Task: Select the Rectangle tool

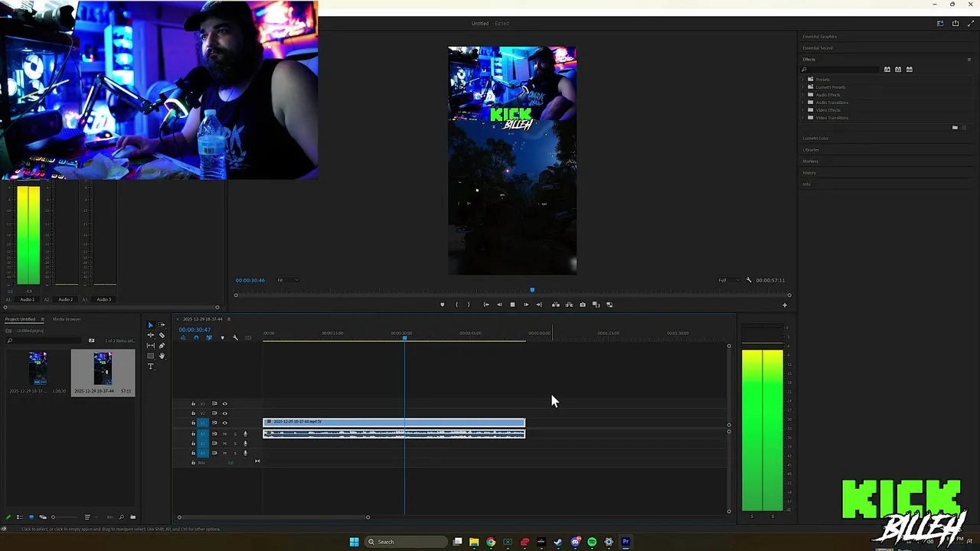Action: click(151, 356)
